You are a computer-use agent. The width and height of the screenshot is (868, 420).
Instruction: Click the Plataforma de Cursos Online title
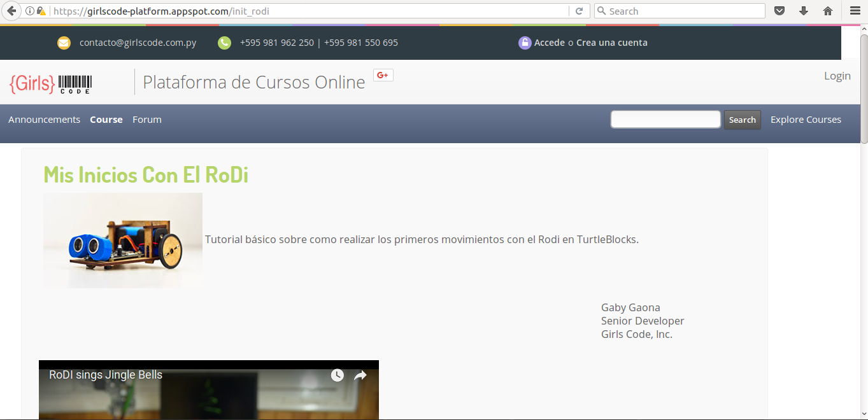point(254,82)
